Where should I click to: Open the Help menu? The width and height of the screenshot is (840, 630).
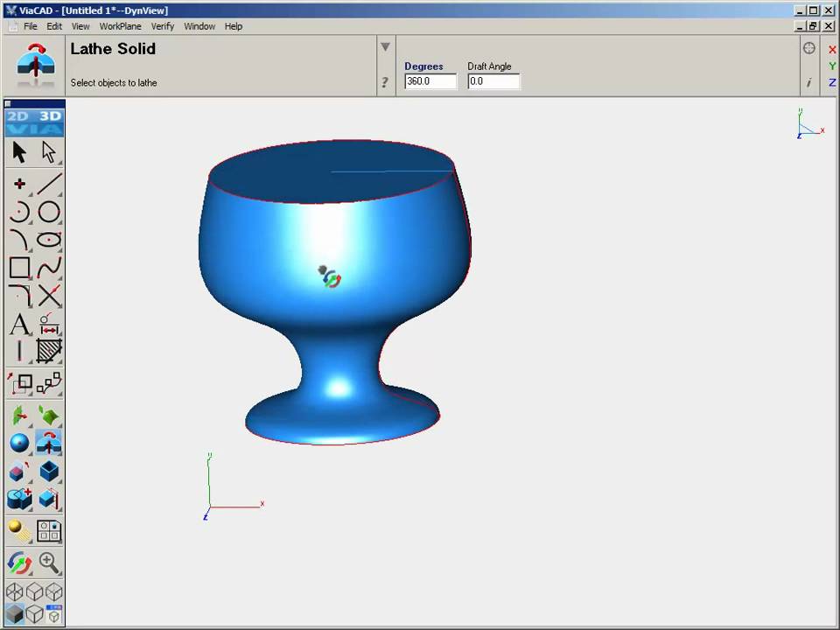pyautogui.click(x=233, y=26)
